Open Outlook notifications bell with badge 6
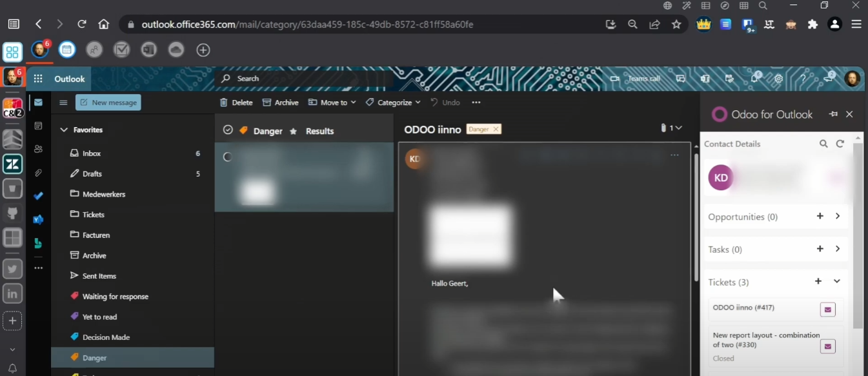 tap(754, 78)
